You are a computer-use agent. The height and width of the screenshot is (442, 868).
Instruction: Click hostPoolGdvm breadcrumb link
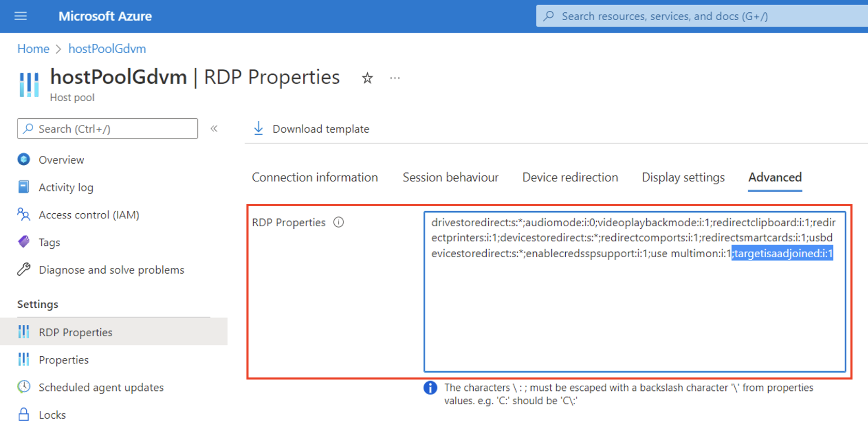tap(107, 49)
